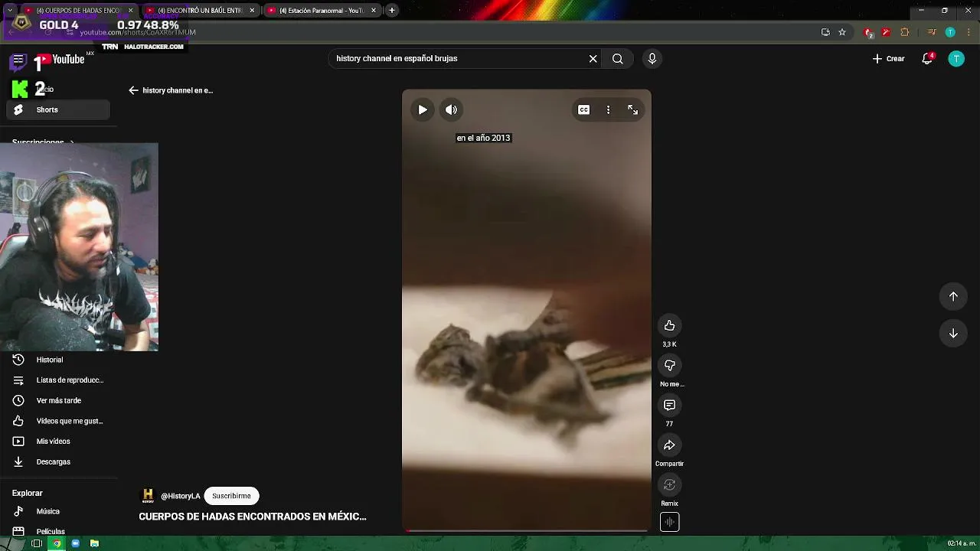
Task: Switch to ENCONTRÓ UN BAÚL browser tab
Action: pos(201,11)
